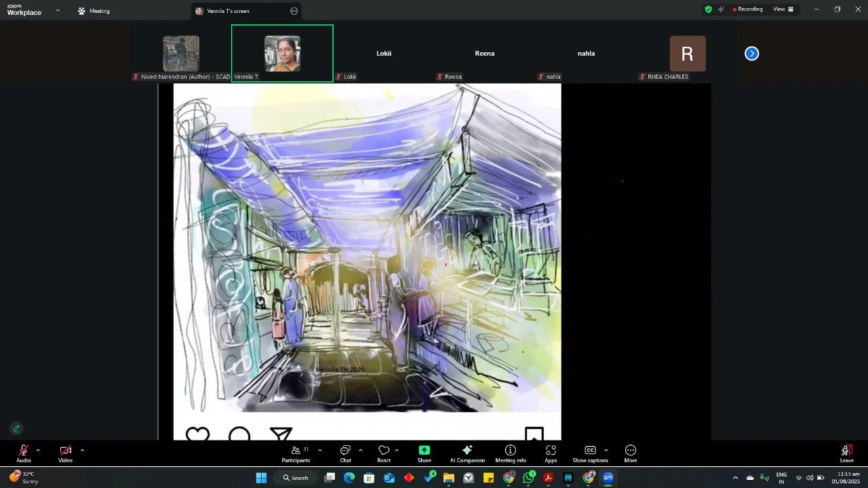Launch Microsoft Edge from the taskbar
The height and width of the screenshot is (488, 868).
(349, 478)
